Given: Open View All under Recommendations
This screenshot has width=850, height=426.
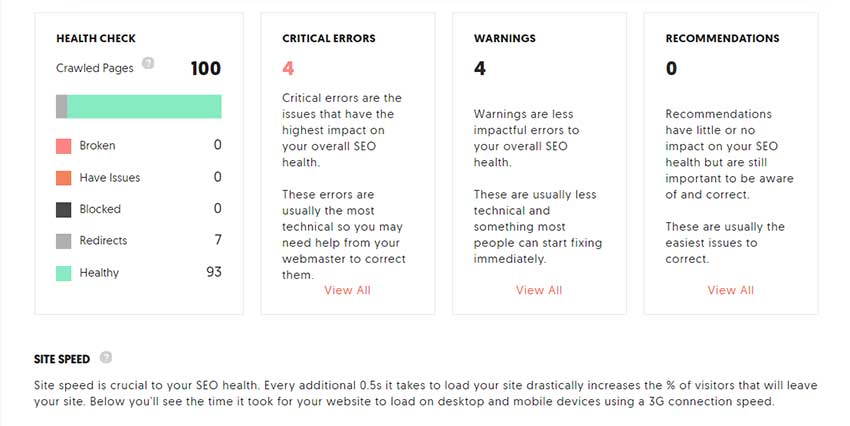Looking at the screenshot, I should pyautogui.click(x=731, y=291).
